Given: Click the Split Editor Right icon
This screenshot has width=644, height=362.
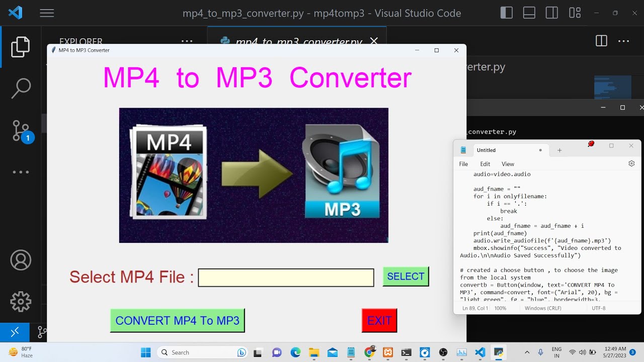Looking at the screenshot, I should click(601, 41).
